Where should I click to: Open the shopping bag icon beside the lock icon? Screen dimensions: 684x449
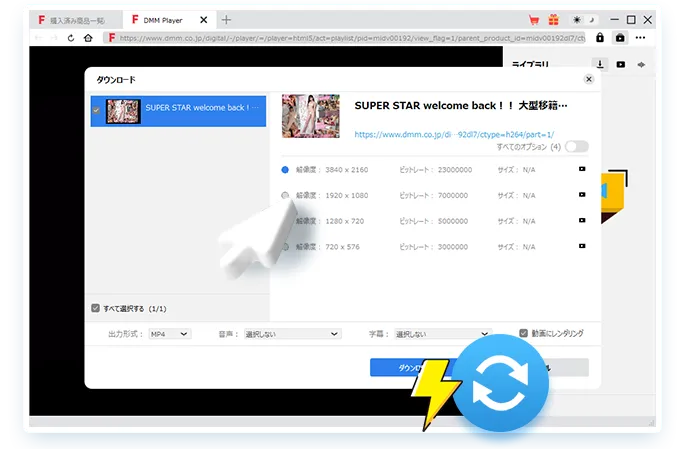620,38
